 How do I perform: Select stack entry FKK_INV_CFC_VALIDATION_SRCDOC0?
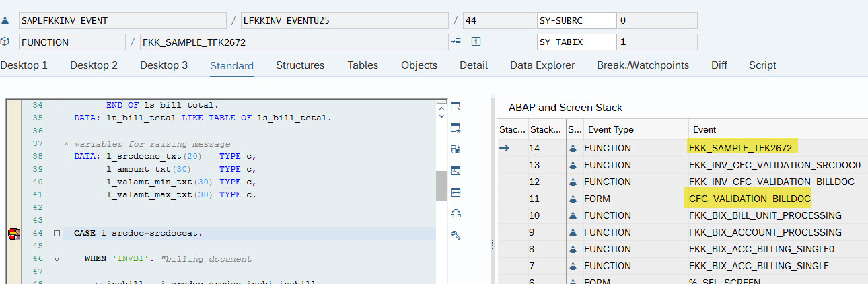[x=774, y=165]
